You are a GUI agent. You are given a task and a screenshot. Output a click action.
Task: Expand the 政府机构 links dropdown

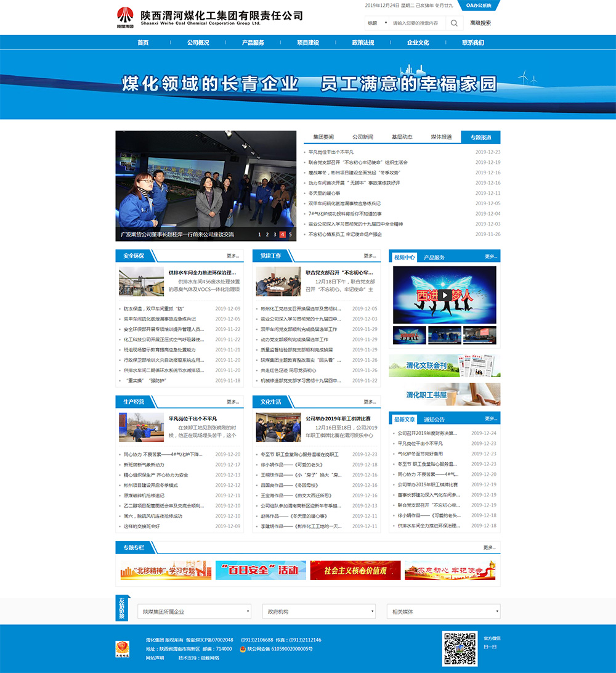318,612
